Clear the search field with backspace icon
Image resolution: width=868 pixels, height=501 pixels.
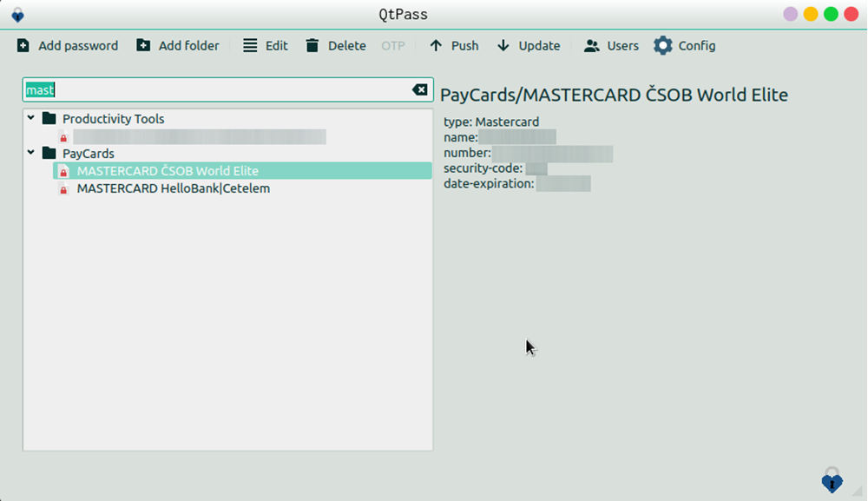click(x=419, y=89)
